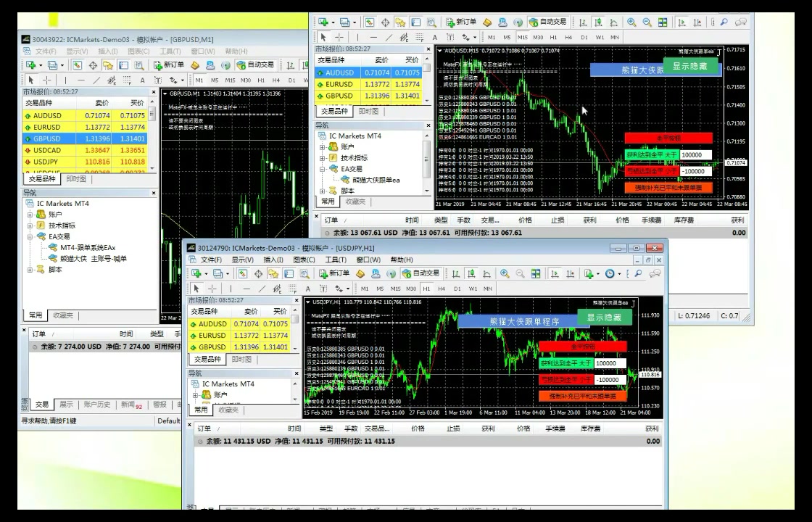The image size is (812, 522).
Task: Collapse EA交易 node in GBPUSD window navigator
Action: [x=30, y=236]
